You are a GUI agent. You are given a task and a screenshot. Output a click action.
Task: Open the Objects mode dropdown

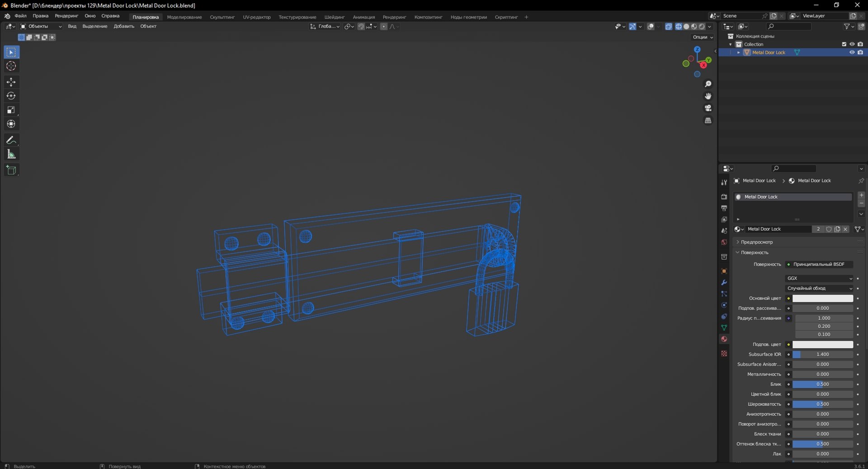[41, 27]
